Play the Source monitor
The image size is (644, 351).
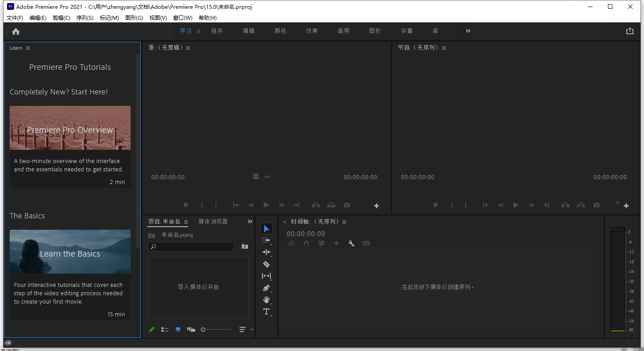point(266,205)
